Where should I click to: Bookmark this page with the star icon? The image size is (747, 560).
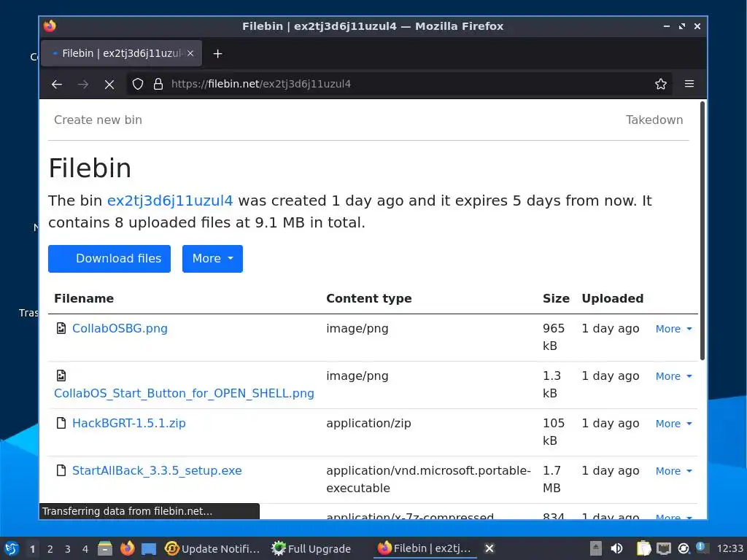coord(660,85)
